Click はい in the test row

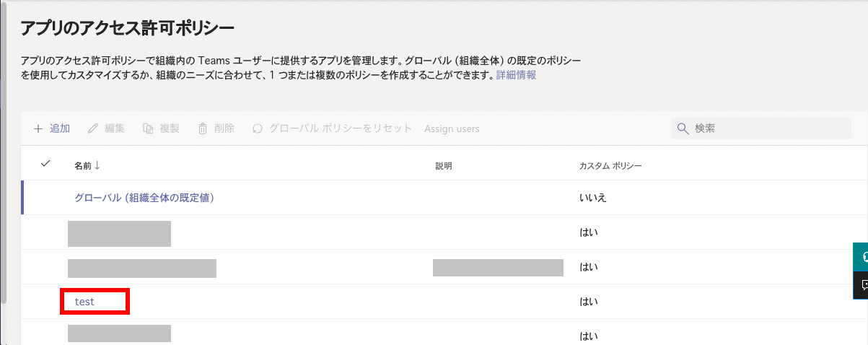589,301
